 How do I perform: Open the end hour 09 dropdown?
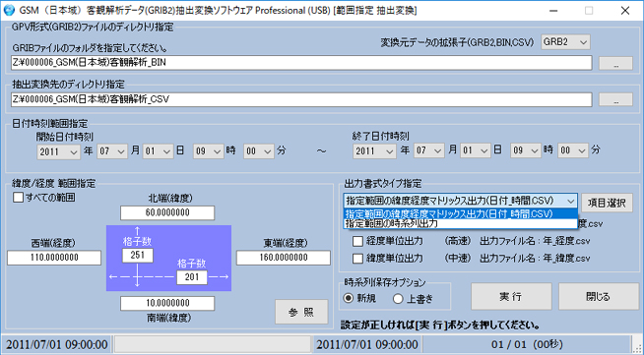point(526,150)
